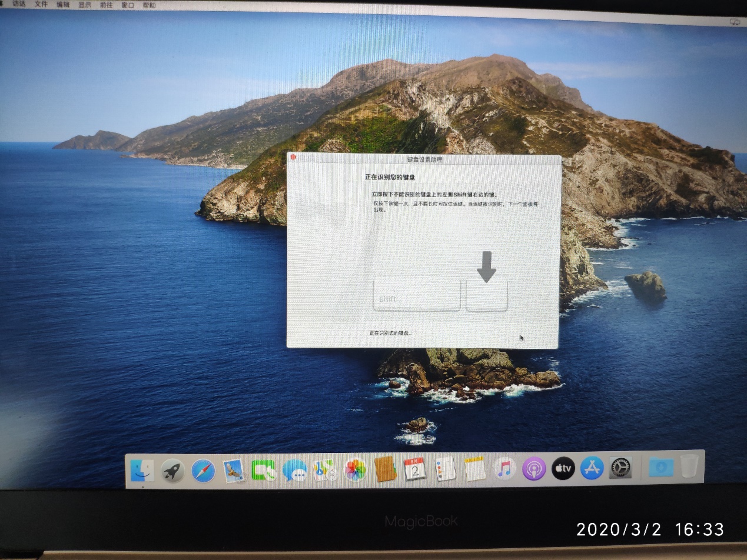Open Finder from the dock
This screenshot has height=560, width=747.
(x=142, y=470)
